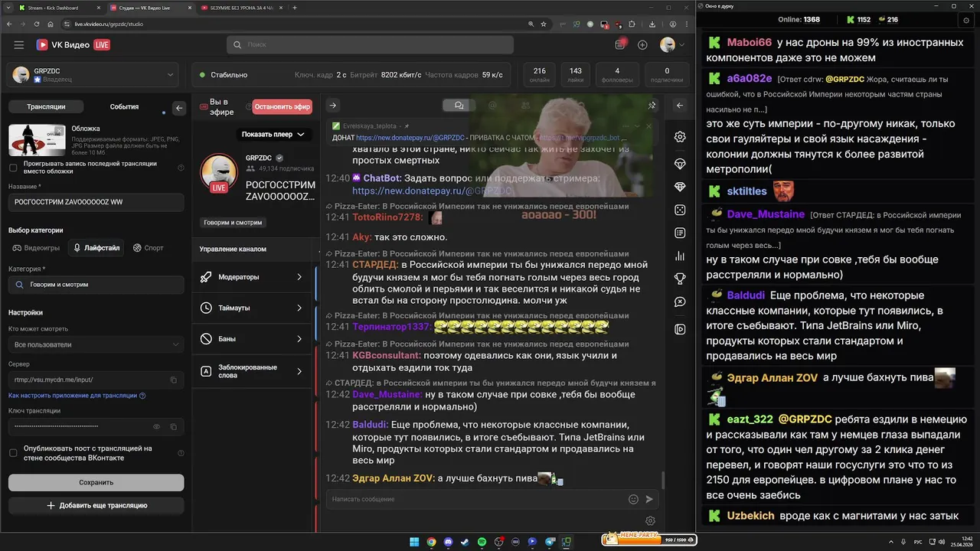980x551 pixels.
Task: Open the browser tab list chevron
Action: click(x=9, y=8)
